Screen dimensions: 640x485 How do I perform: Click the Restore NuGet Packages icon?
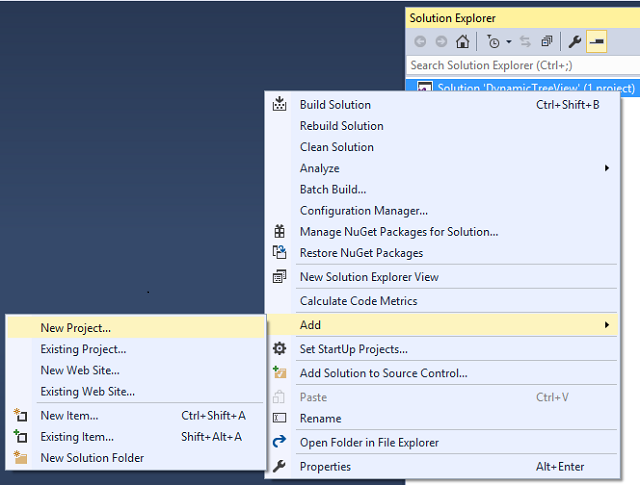coord(280,253)
